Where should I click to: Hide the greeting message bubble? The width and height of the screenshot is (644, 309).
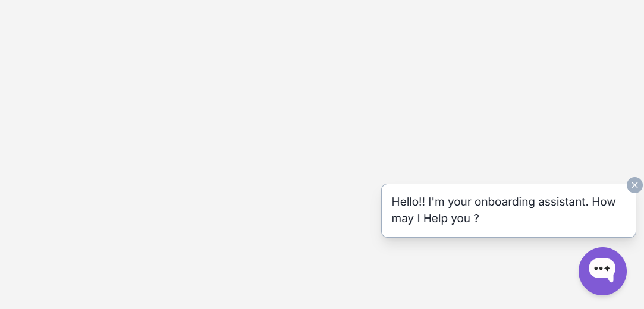tap(634, 185)
